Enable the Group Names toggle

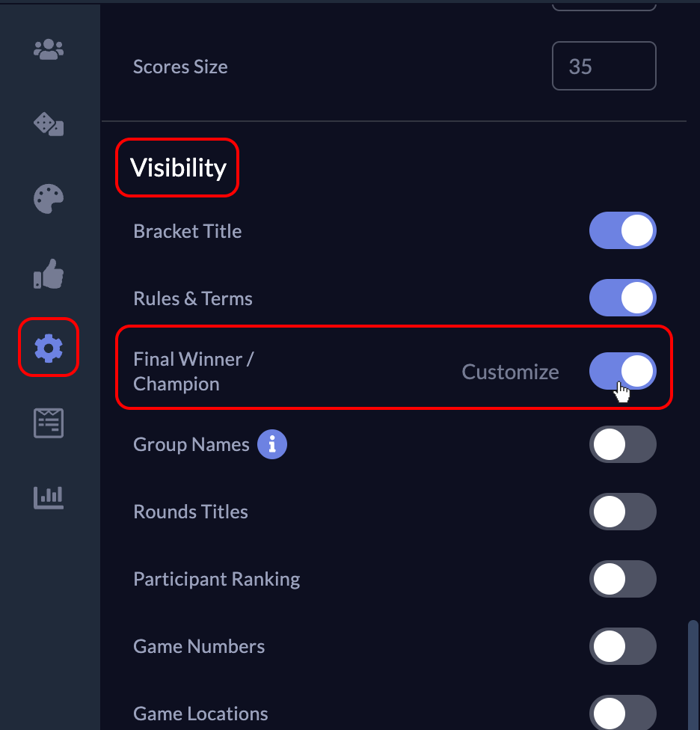(622, 445)
